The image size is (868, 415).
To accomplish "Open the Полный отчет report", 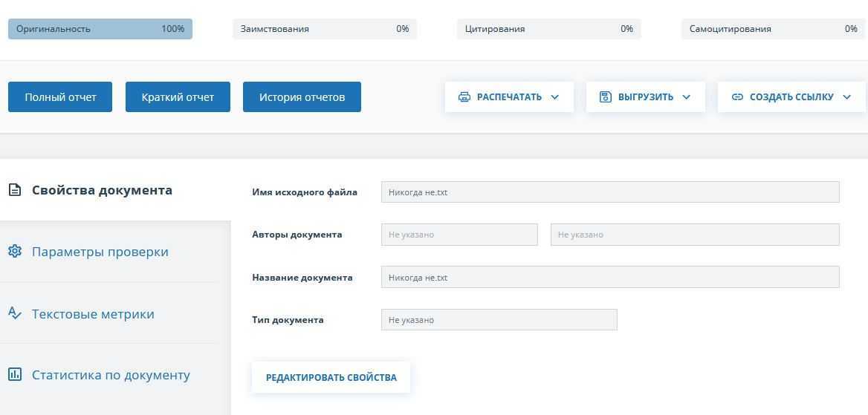I will coord(60,97).
